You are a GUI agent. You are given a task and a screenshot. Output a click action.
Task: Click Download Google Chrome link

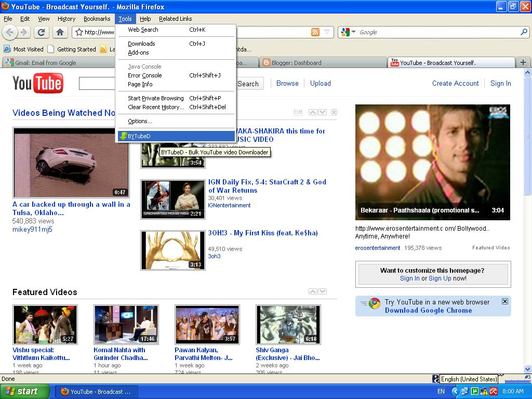[x=428, y=311]
